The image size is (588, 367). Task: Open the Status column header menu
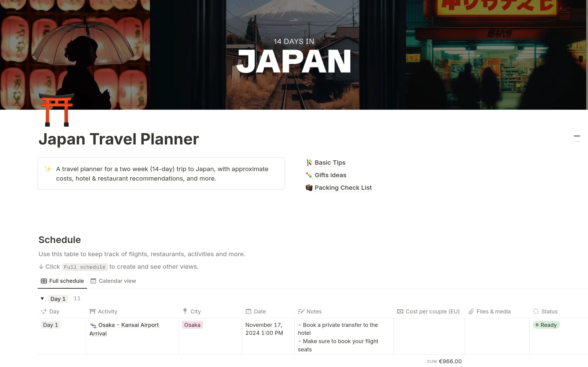pos(549,312)
